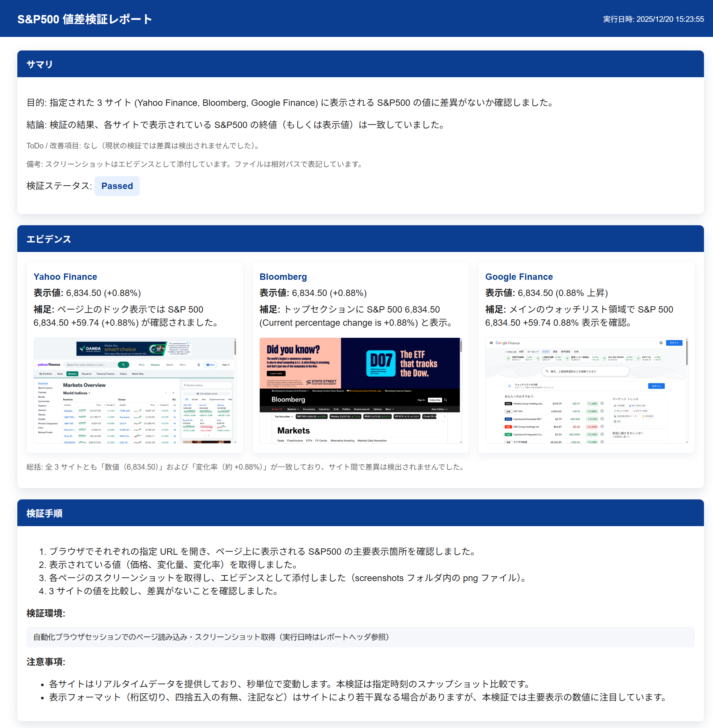Click the Google Finance card heading
This screenshot has width=713, height=728.
coord(519,277)
